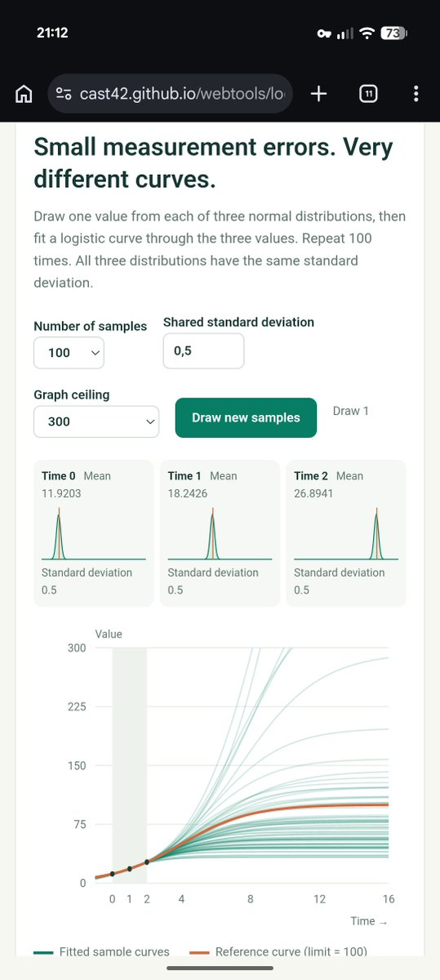440x980 pixels.
Task: Open the Number of samples dropdown
Action: click(x=69, y=353)
